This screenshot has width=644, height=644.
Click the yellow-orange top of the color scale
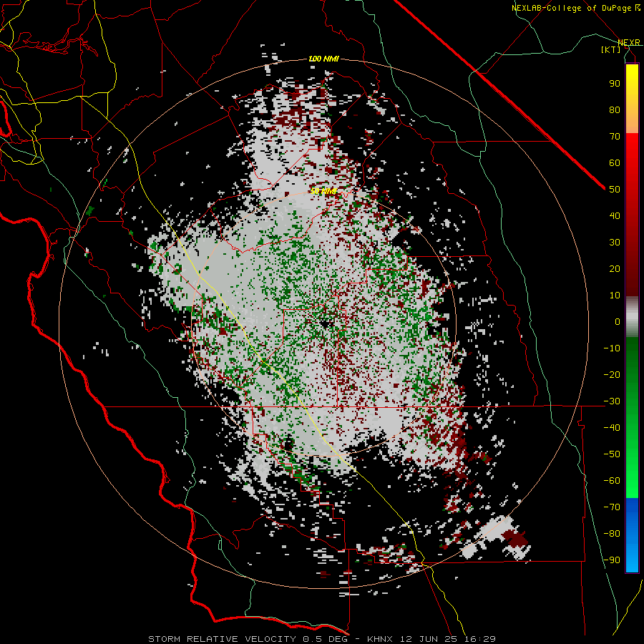pyautogui.click(x=632, y=99)
